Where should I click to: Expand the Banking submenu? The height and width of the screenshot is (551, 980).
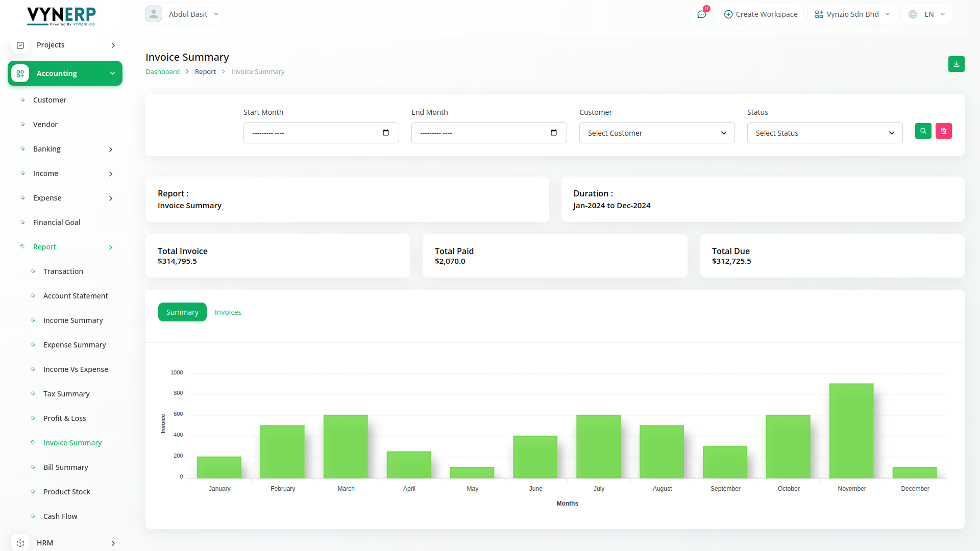pos(110,149)
